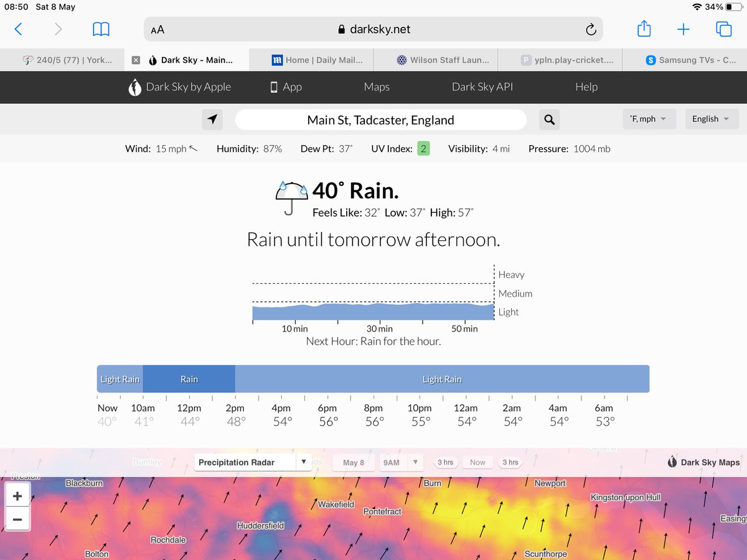Switch to Home | Daily Mail tab
Viewport: 747px width, 560px height.
(x=311, y=60)
